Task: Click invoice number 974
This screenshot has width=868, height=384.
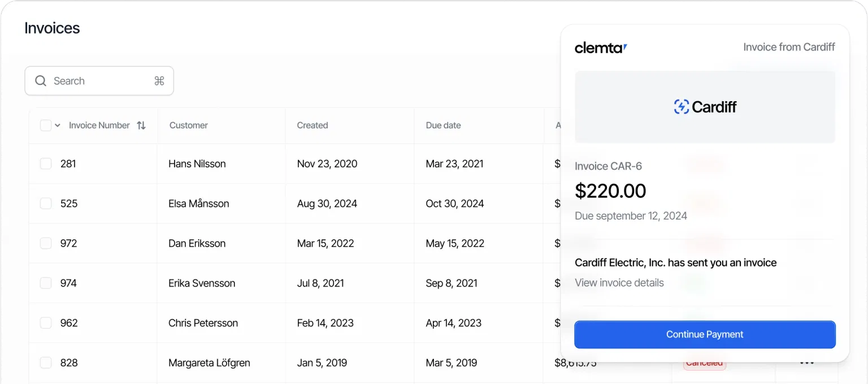Action: point(69,283)
